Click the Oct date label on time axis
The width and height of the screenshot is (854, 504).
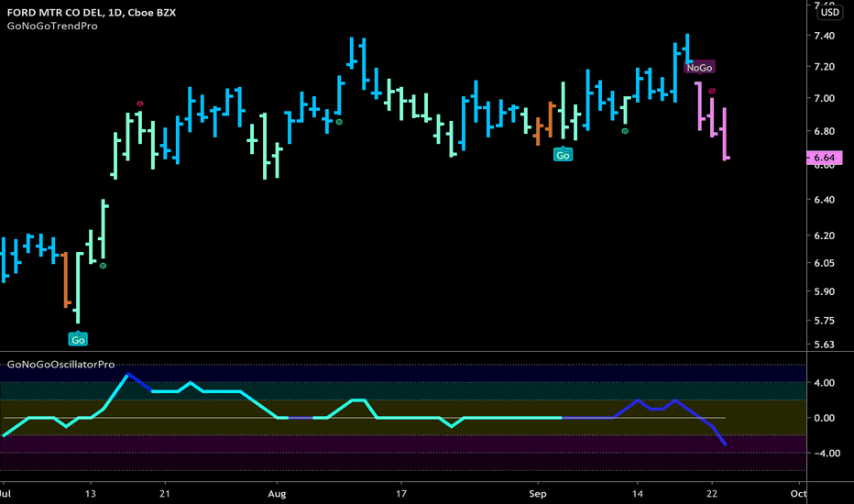pos(798,494)
